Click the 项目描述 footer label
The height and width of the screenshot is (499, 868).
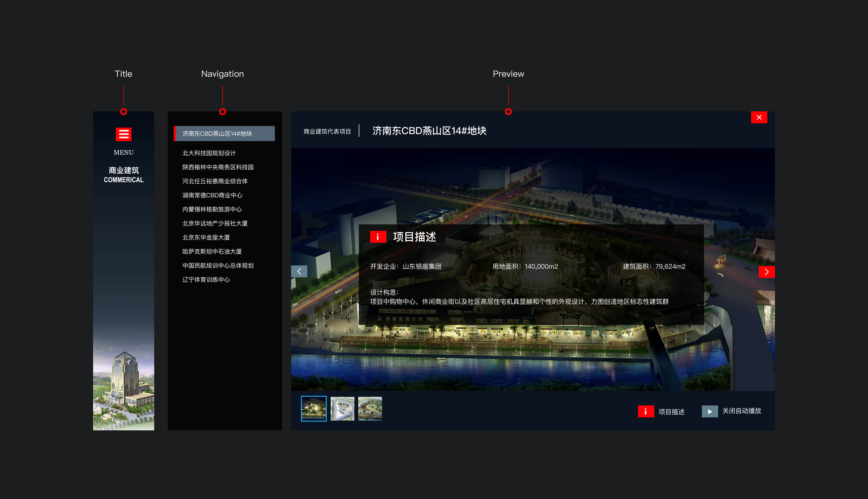(671, 412)
